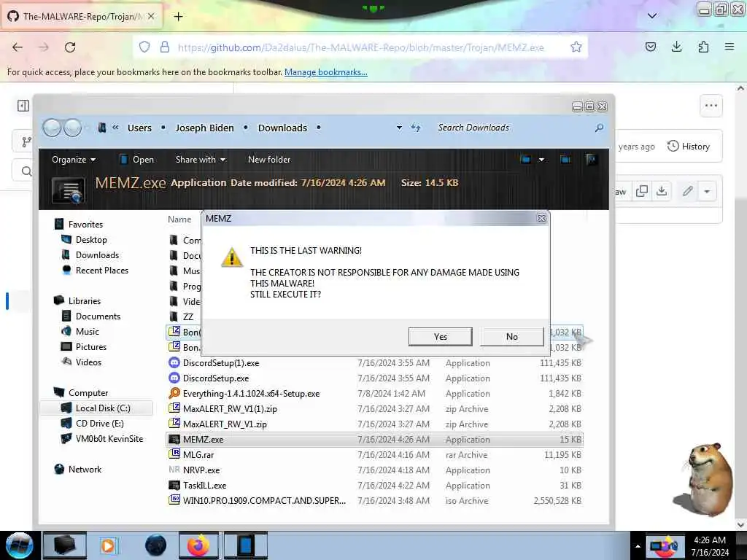Select Local Disk (C:) in the sidebar

(96, 408)
